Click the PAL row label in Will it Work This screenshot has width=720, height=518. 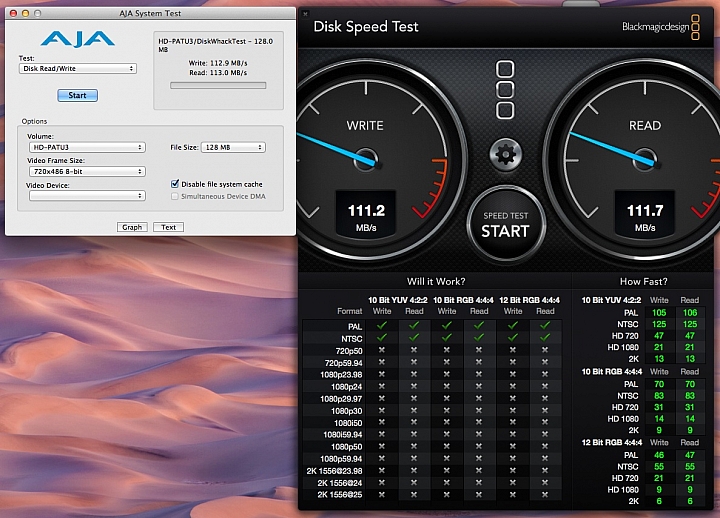pos(355,327)
